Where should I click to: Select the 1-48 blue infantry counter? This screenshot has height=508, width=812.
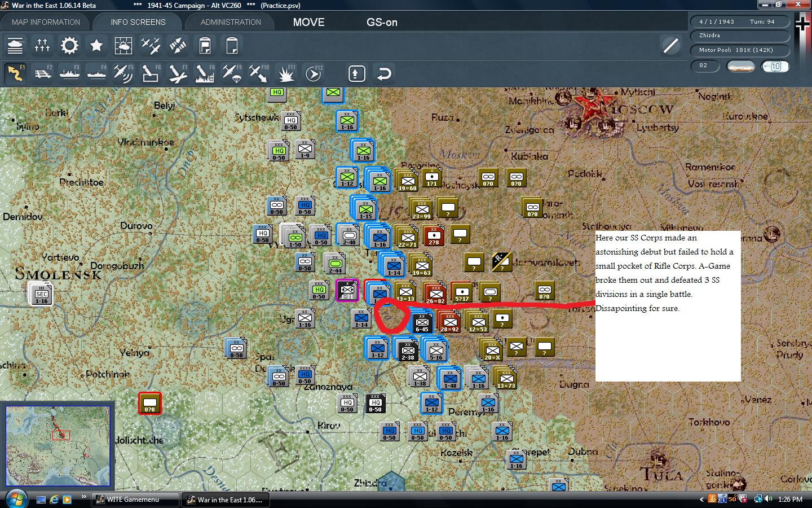450,378
